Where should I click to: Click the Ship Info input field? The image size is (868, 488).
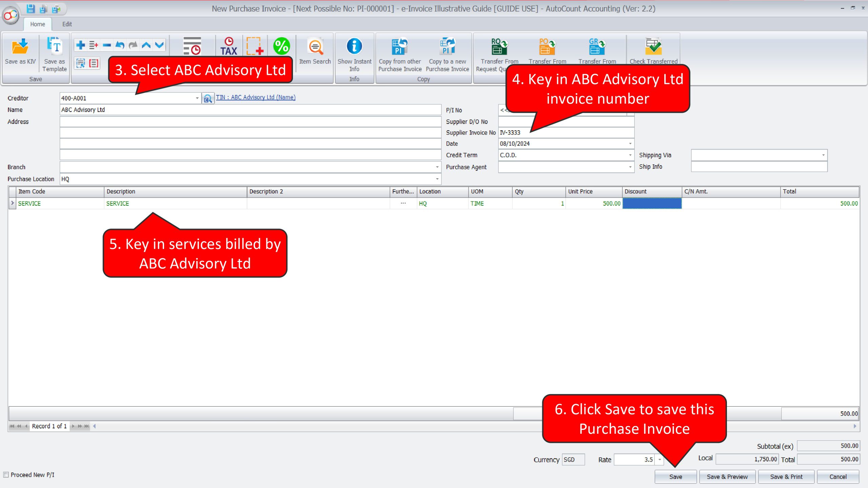point(759,167)
